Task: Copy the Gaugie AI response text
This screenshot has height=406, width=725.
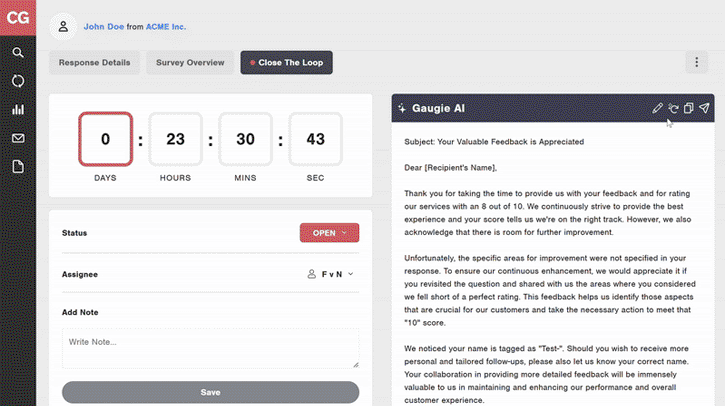Action: coord(688,108)
